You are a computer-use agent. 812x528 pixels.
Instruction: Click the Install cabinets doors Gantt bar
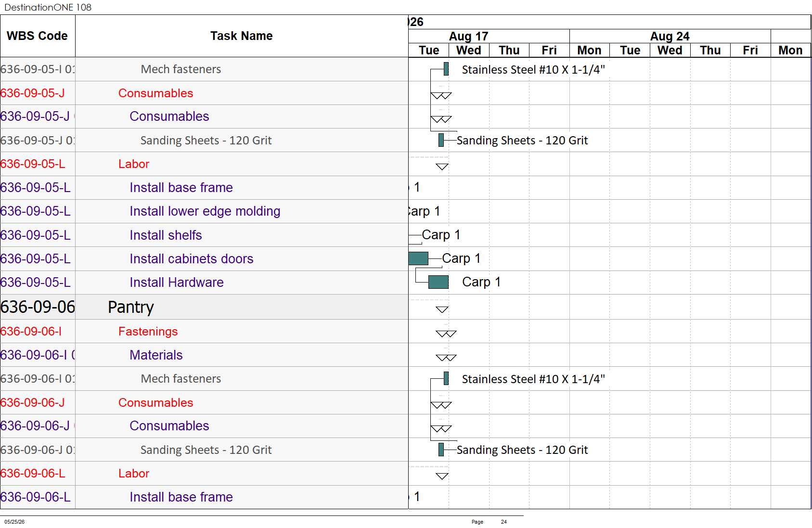tap(418, 258)
